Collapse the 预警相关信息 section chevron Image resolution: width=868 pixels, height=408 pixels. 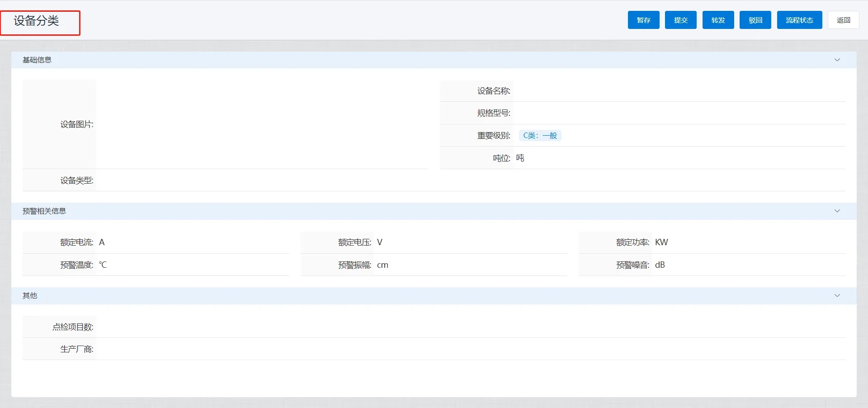point(837,211)
